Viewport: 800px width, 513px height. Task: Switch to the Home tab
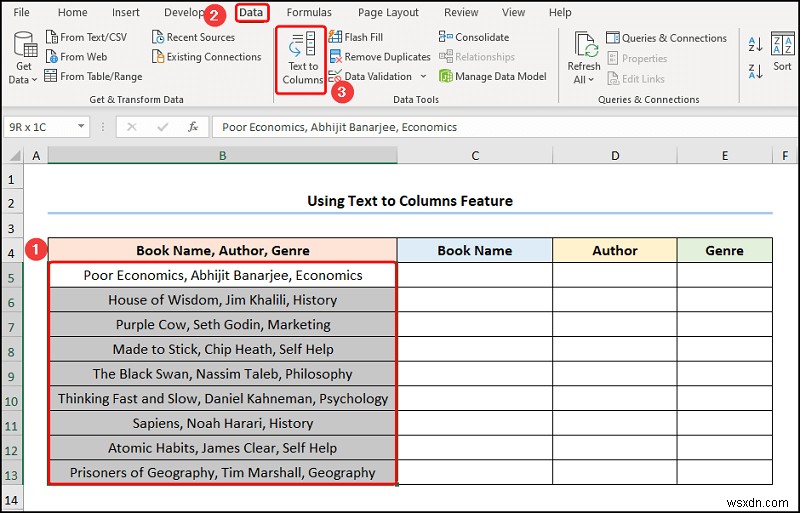(x=72, y=12)
